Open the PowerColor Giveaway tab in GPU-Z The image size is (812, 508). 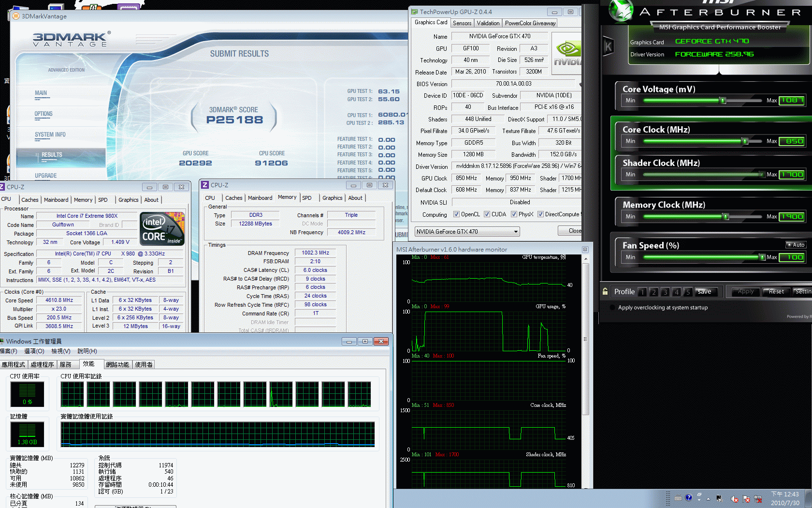pos(530,23)
